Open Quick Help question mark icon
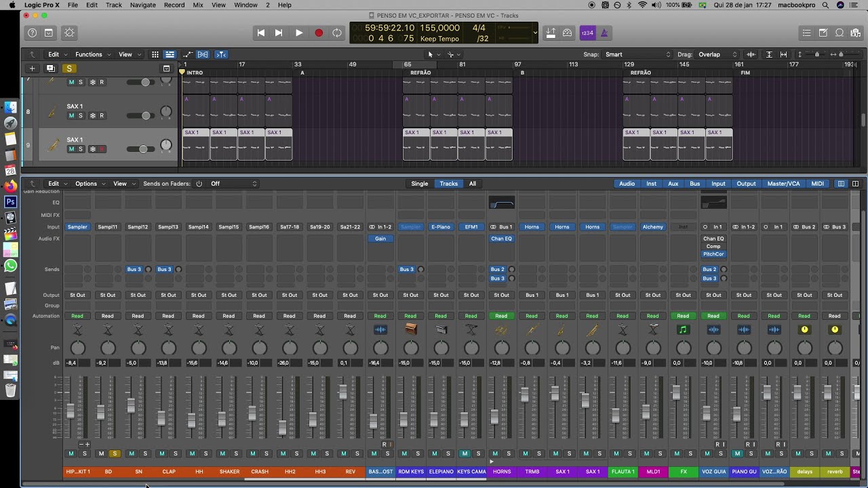 32,33
